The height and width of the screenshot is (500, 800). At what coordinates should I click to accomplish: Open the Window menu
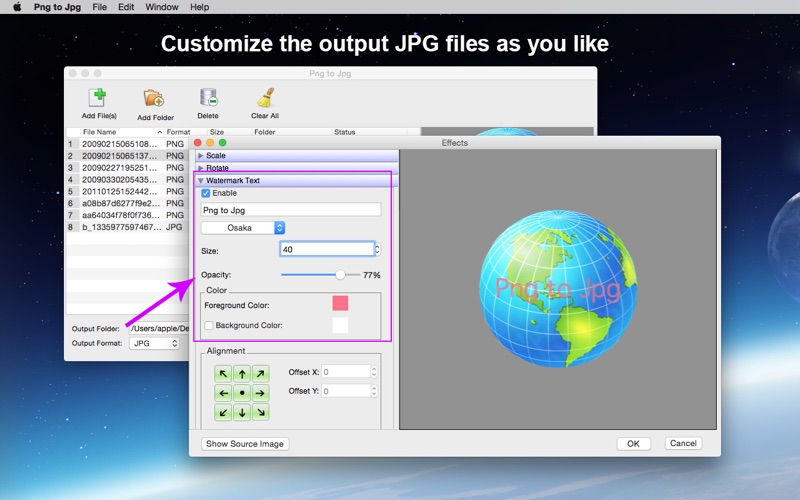click(162, 7)
